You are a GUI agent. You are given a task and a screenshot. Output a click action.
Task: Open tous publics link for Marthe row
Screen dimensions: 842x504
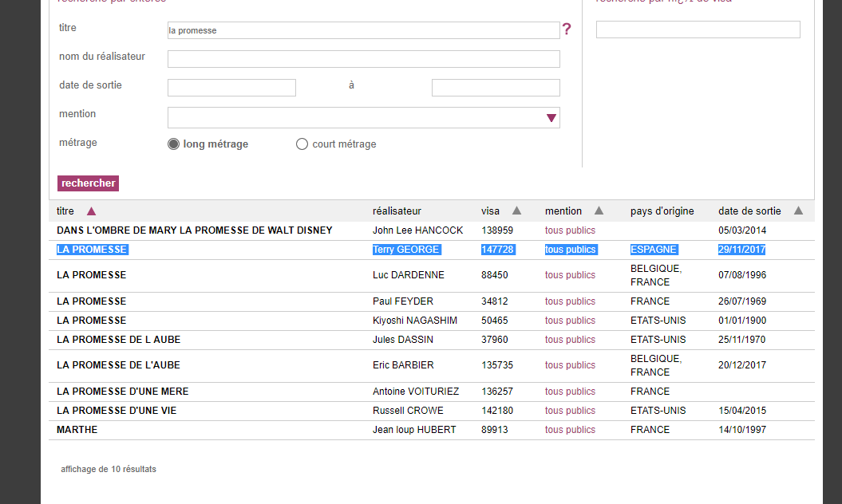click(x=570, y=430)
